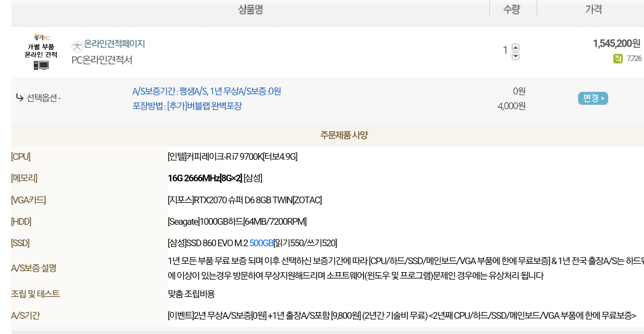Click the 커피레이크-R i7 9700K spec

[233, 157]
